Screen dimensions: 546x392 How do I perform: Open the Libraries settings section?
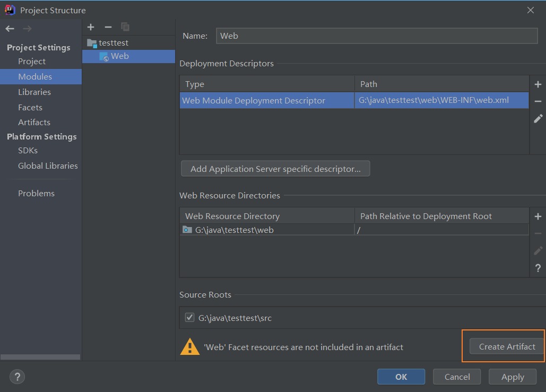(x=34, y=92)
